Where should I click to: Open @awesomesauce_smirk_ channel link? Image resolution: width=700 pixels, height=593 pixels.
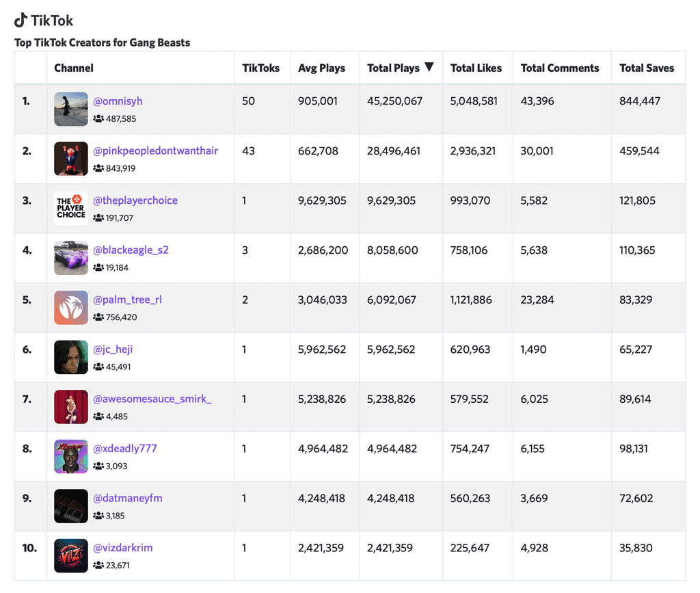tap(152, 399)
